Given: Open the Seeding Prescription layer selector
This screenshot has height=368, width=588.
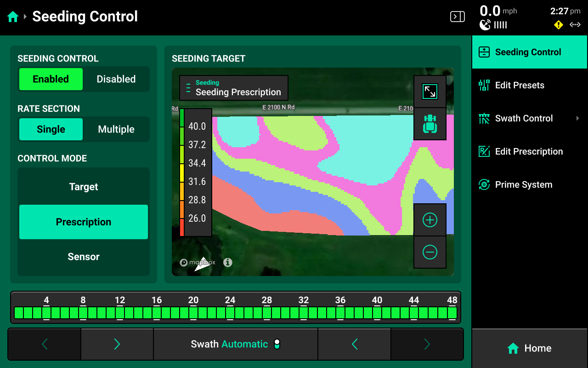Looking at the screenshot, I should [x=233, y=88].
